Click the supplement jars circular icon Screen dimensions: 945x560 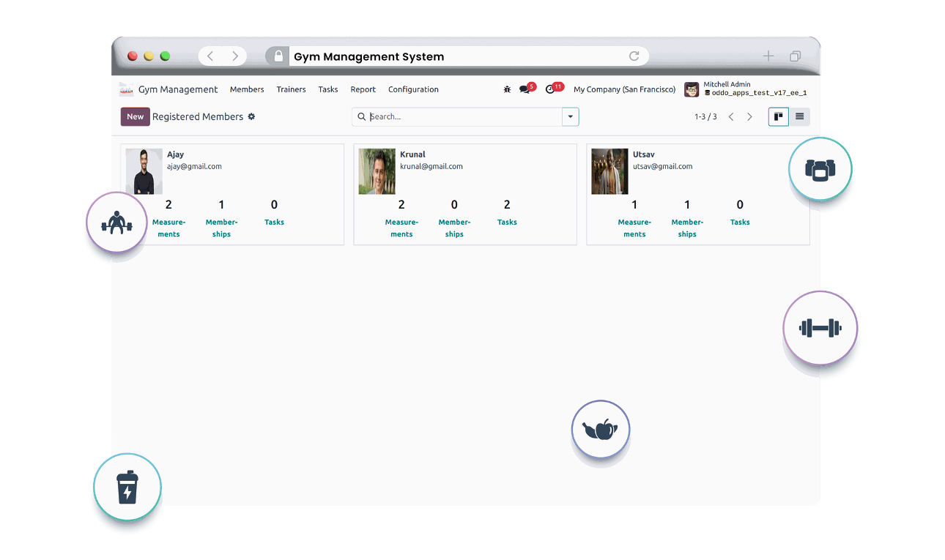pyautogui.click(x=820, y=170)
